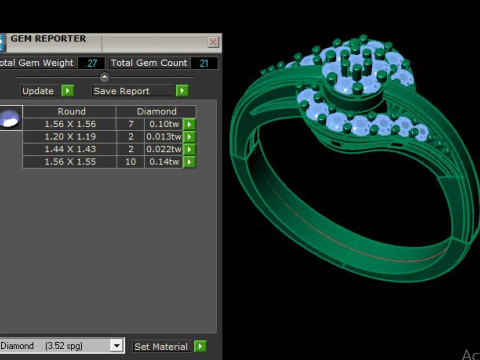480x360 pixels.
Task: Collapse panel with the round up-arrow button
Action: [x=104, y=77]
